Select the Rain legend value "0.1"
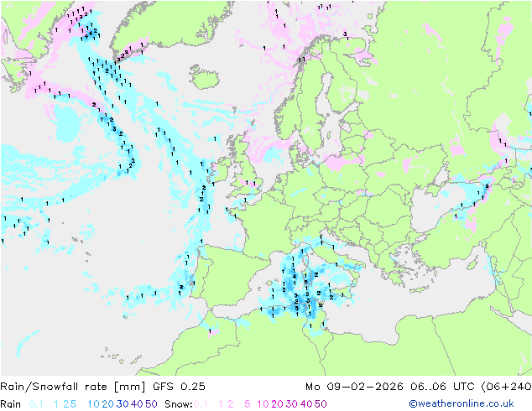532x411 pixels. (36, 404)
